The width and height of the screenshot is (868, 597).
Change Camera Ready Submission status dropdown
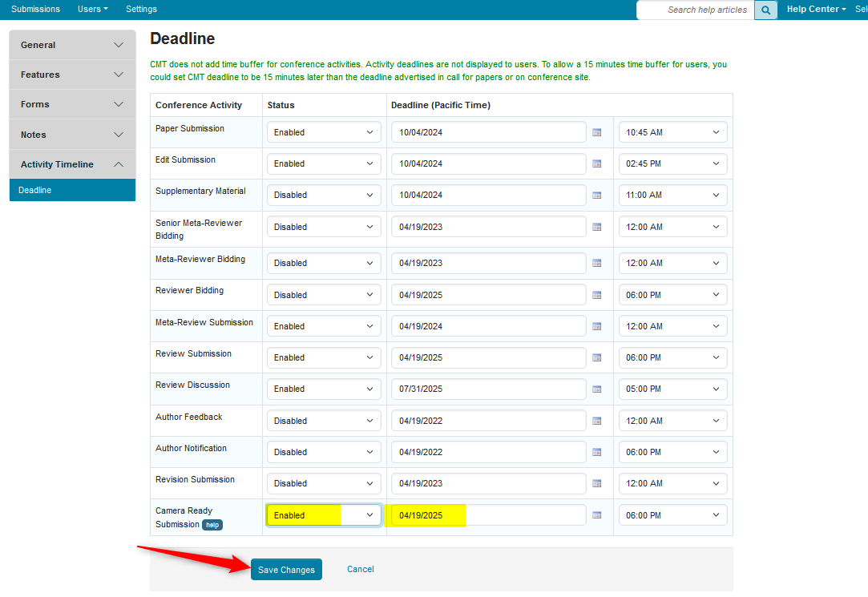coord(324,515)
